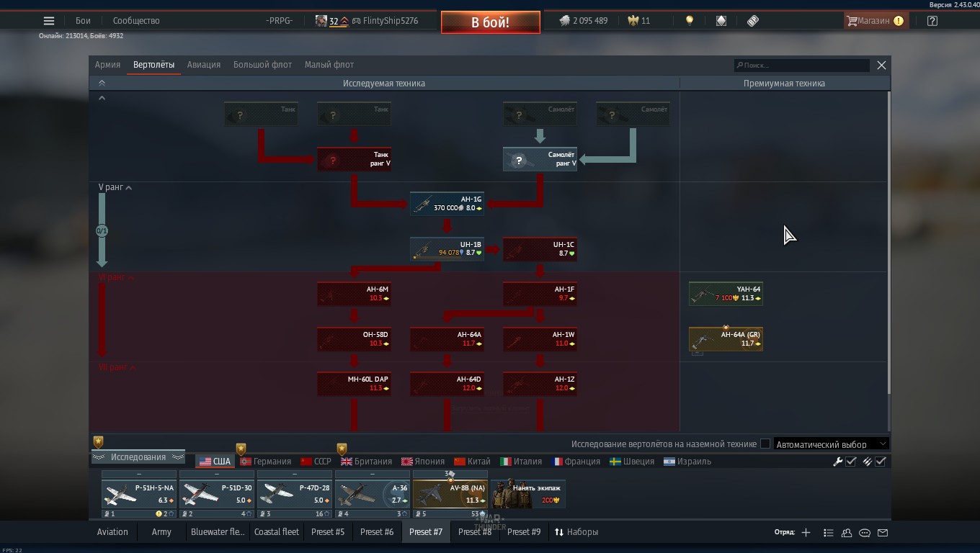Open the Наборы presets list
The image size is (980, 553).
pos(576,532)
